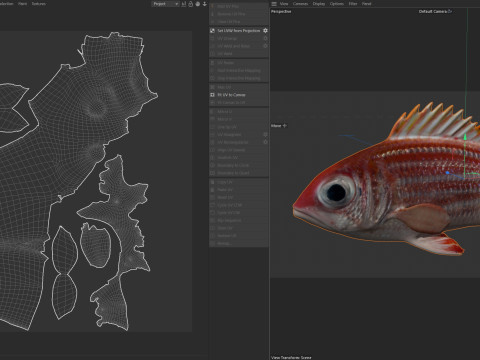Image resolution: width=480 pixels, height=360 pixels.
Task: Click the lock icon in the UV editor header
Action: pos(191,4)
